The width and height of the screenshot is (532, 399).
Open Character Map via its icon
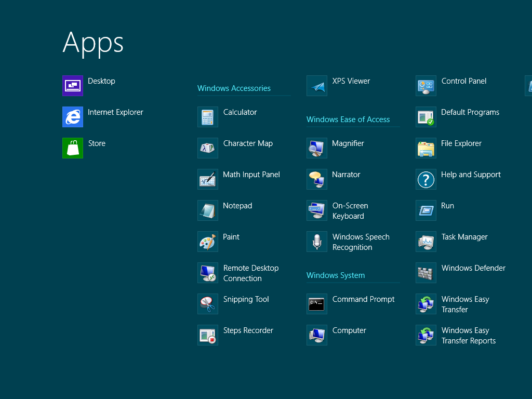click(x=208, y=148)
